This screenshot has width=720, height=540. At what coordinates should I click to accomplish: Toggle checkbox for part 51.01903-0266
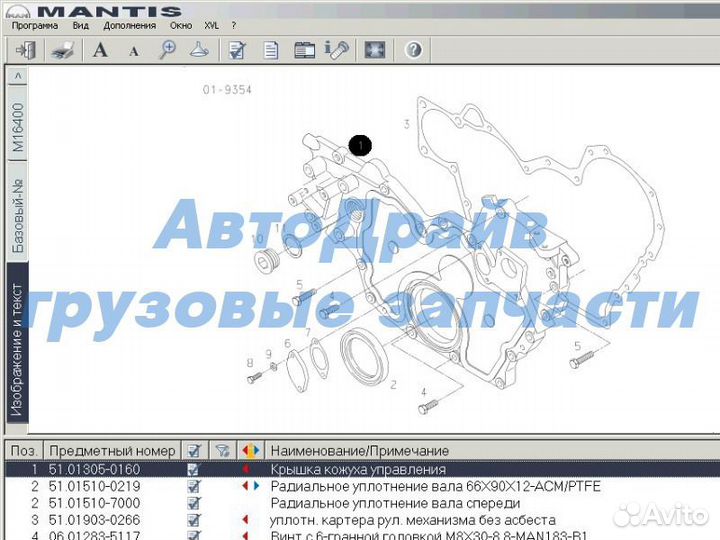[193, 520]
